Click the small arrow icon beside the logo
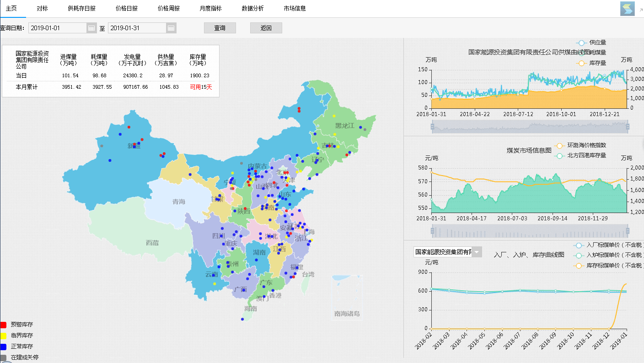644x363 pixels. coord(640,9)
